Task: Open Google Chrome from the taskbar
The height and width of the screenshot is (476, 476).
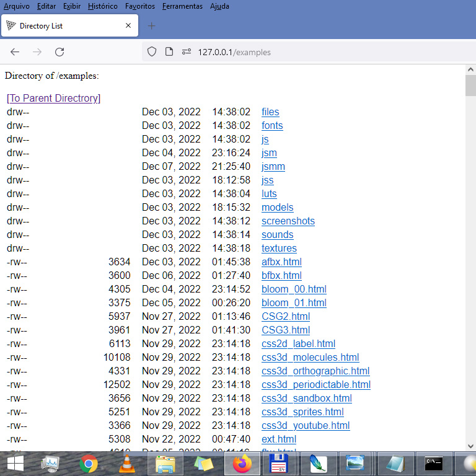Action: click(x=89, y=464)
